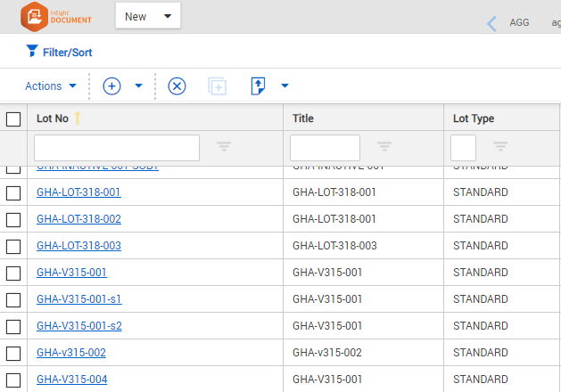
Task: Expand the Actions dropdown menu
Action: point(51,86)
